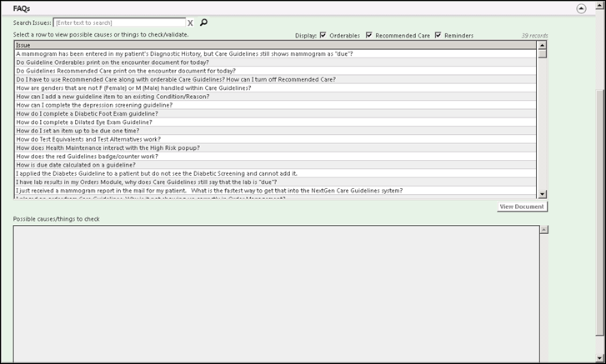Select the mammogram still shows "due" issue row
This screenshot has width=606, height=364.
pos(276,53)
